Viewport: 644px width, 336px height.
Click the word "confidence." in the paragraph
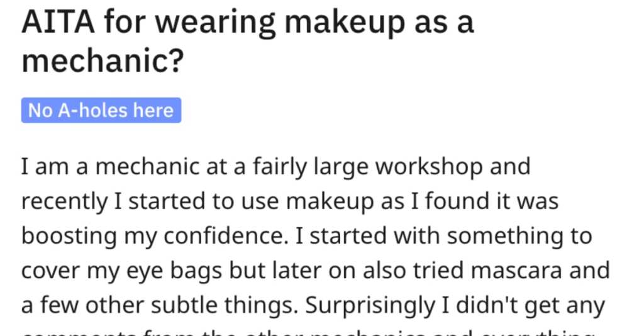[x=226, y=237]
